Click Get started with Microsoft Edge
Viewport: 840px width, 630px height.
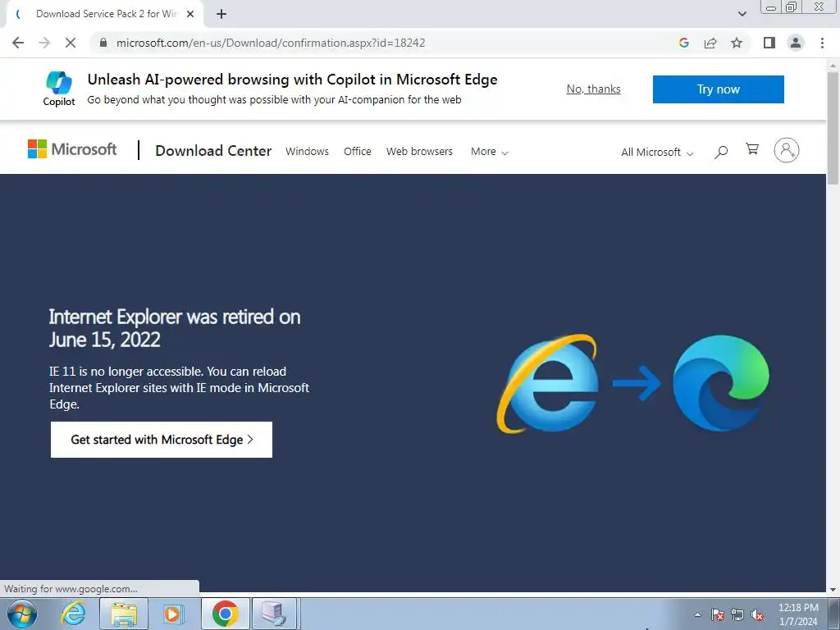point(162,440)
